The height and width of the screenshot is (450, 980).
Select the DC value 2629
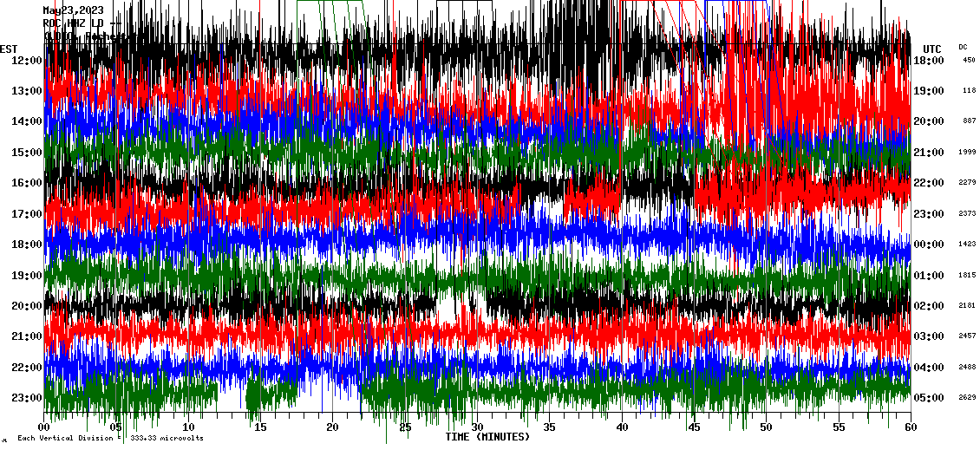tap(967, 398)
